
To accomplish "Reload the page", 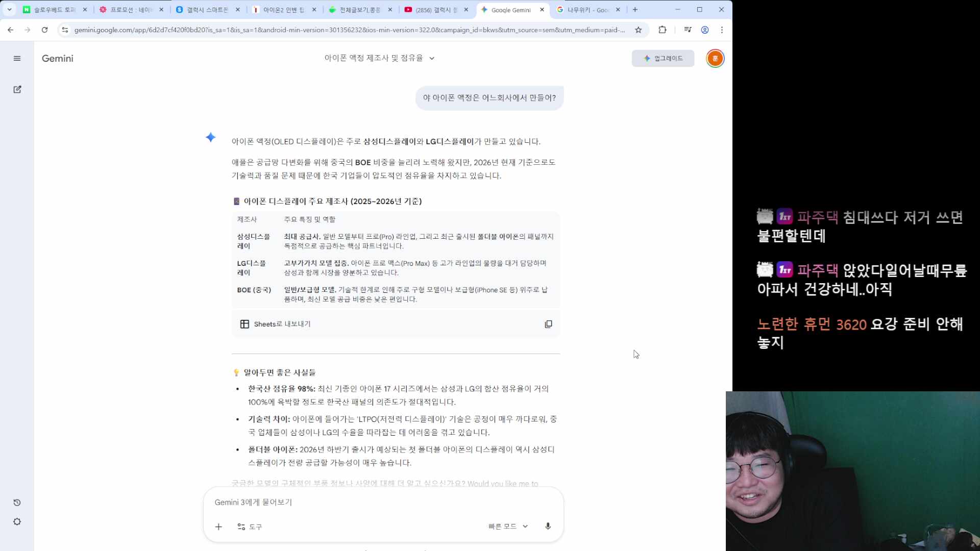I will point(44,30).
